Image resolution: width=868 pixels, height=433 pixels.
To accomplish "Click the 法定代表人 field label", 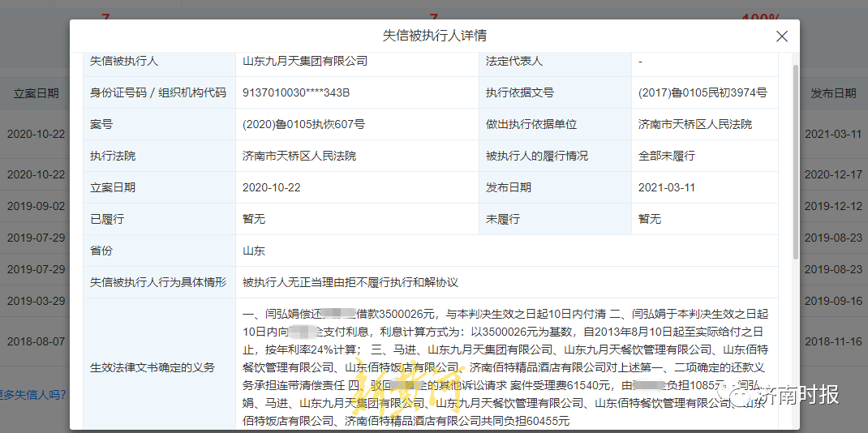I will click(x=514, y=62).
